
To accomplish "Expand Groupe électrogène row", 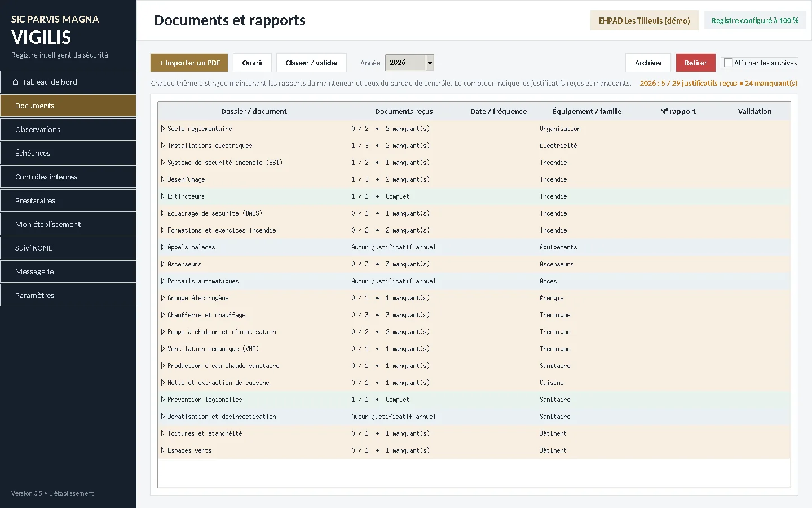I will point(163,298).
